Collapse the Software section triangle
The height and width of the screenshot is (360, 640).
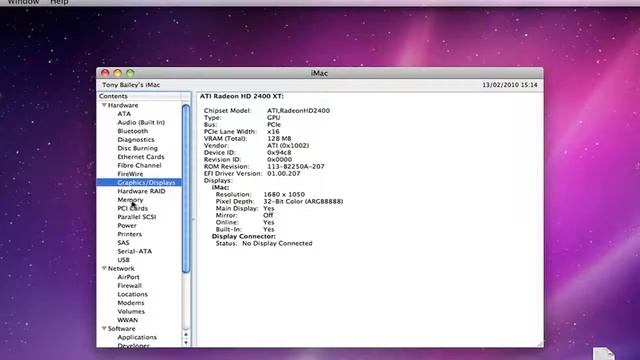click(x=104, y=329)
